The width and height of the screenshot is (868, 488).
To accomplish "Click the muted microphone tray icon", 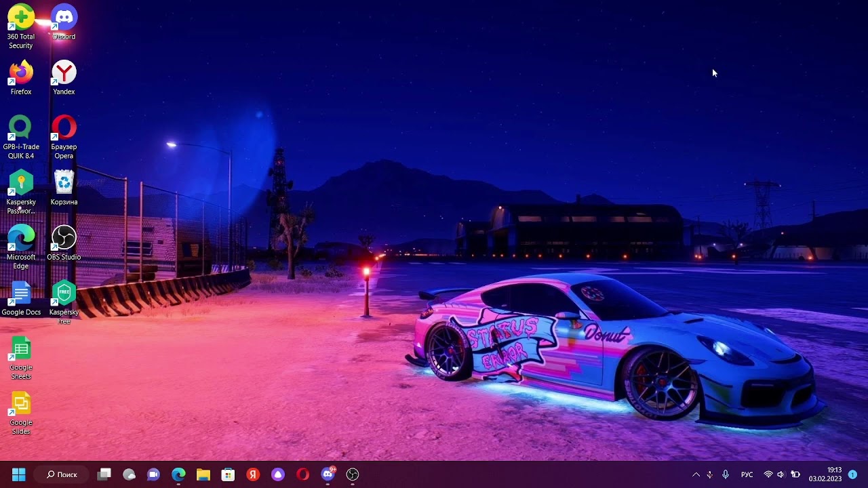I will point(710,474).
